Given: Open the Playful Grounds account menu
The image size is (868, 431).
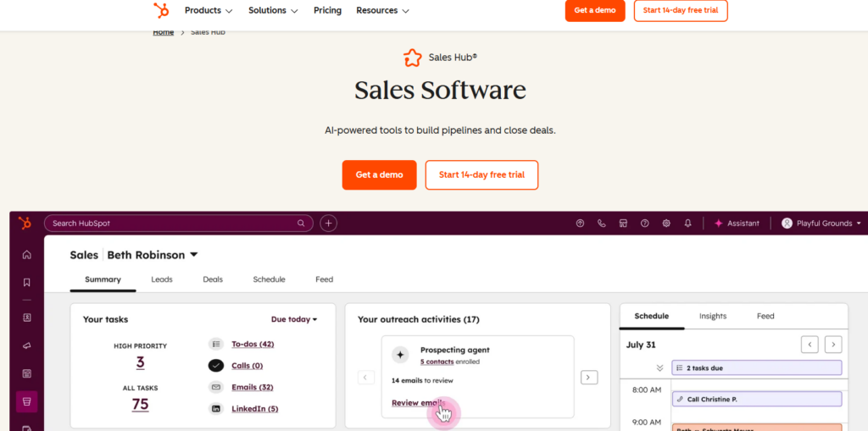Looking at the screenshot, I should click(821, 224).
